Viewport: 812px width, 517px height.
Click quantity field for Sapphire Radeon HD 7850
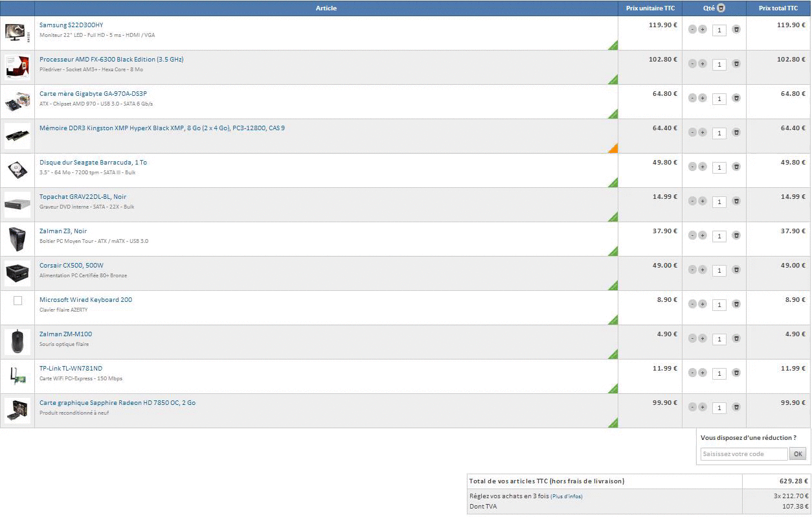coord(719,408)
